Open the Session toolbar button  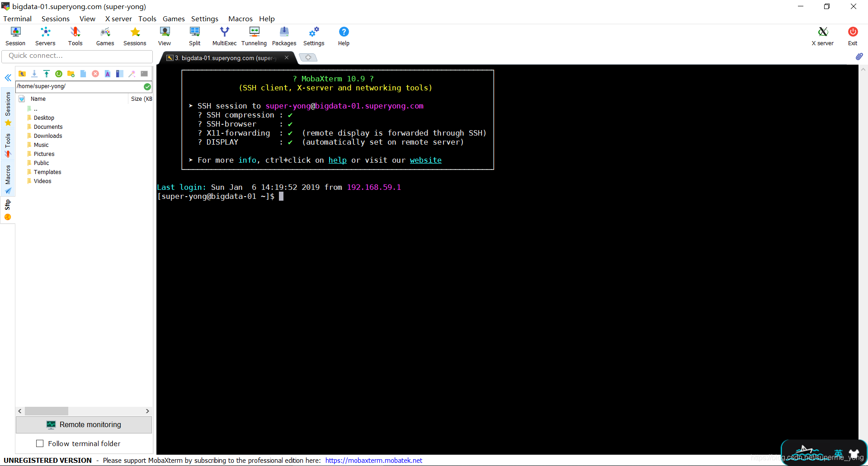pos(15,36)
